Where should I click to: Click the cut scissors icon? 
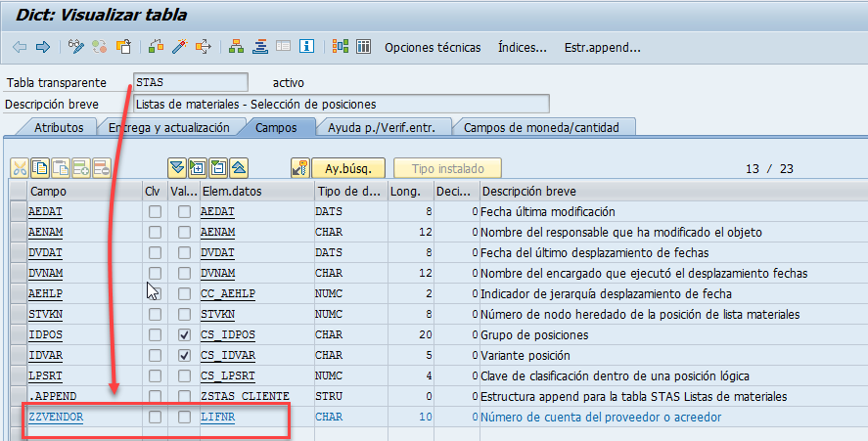pyautogui.click(x=20, y=168)
